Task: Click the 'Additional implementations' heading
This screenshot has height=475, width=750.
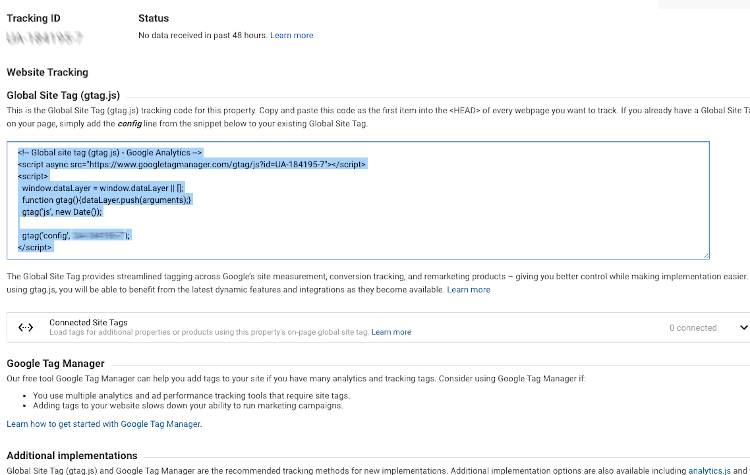Action: coord(72,455)
